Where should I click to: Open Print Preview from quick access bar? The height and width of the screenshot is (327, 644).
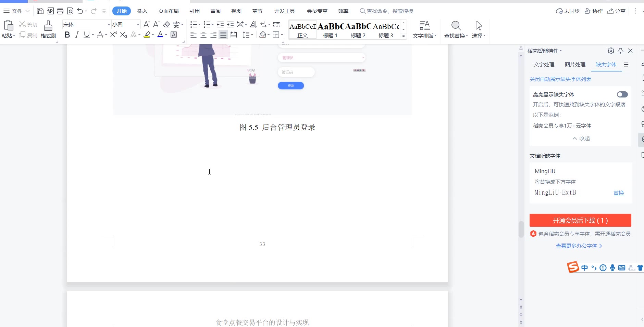(70, 11)
